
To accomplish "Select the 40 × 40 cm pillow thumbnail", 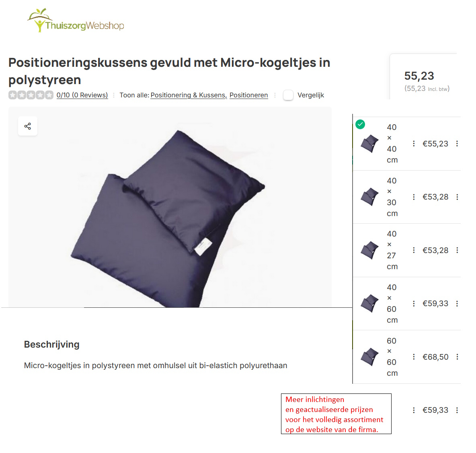I will 369,144.
